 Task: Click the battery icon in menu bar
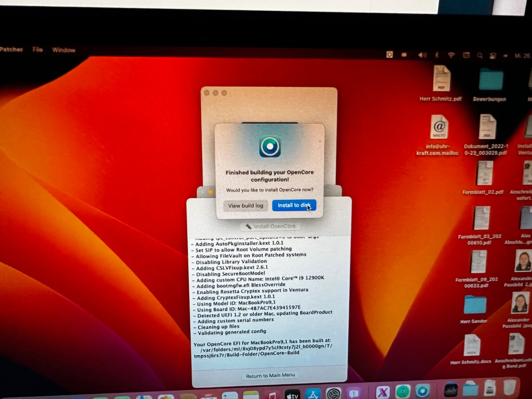pyautogui.click(x=404, y=55)
